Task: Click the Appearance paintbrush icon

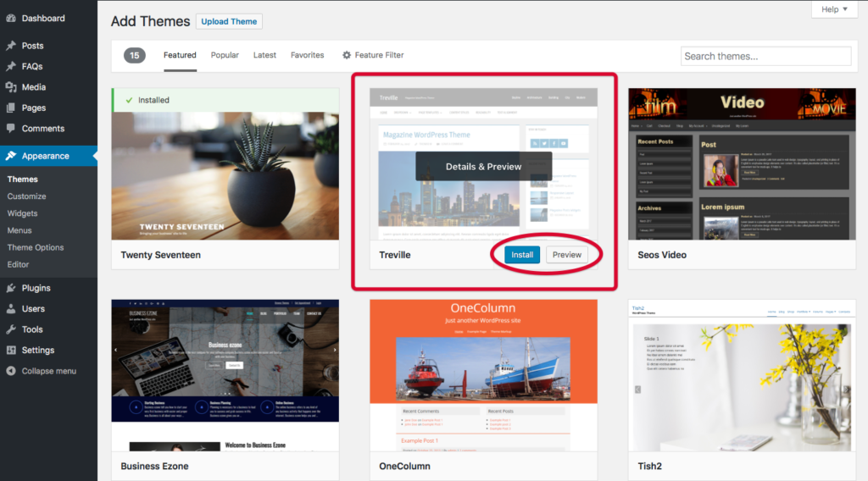Action: [x=11, y=156]
